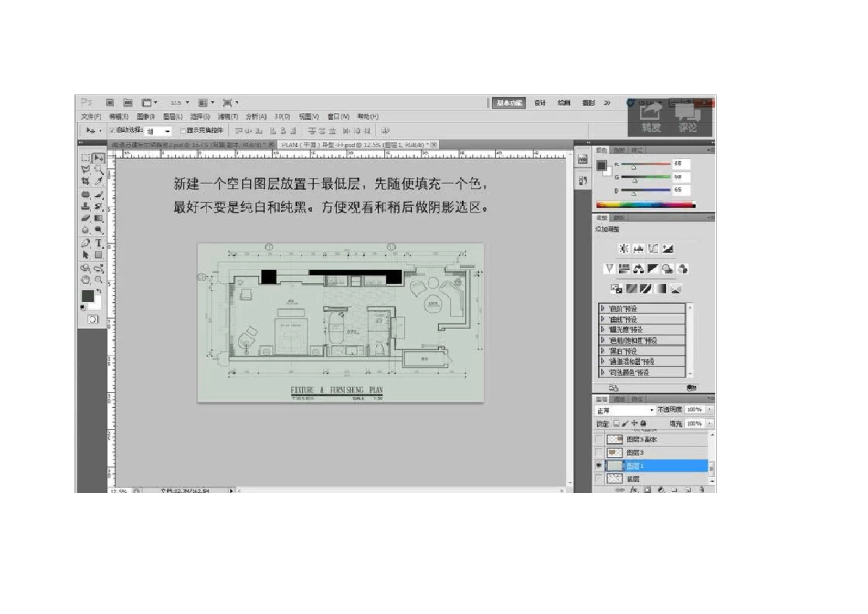Select the Blur tool
868x614 pixels.
pyautogui.click(x=86, y=229)
